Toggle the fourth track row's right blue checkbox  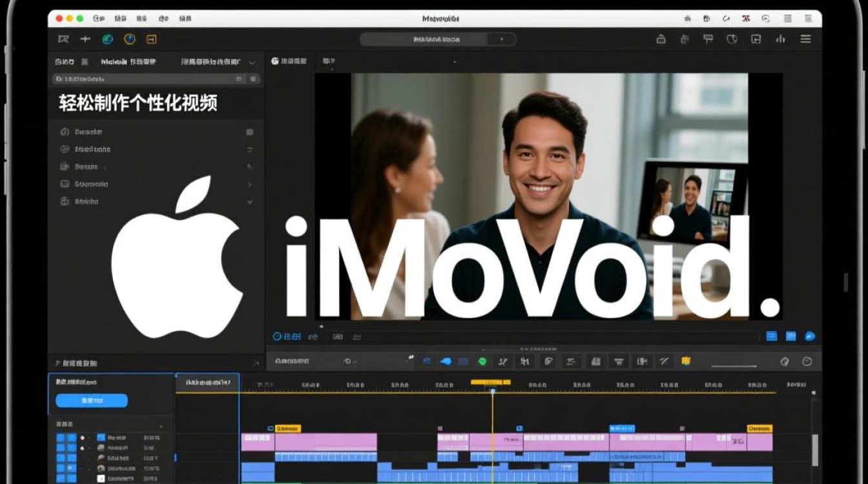71,469
